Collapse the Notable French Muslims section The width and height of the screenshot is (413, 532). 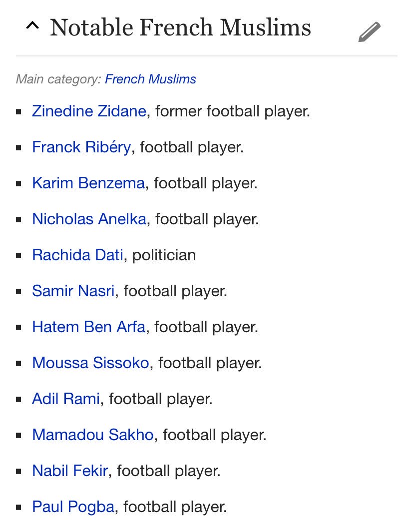point(32,25)
